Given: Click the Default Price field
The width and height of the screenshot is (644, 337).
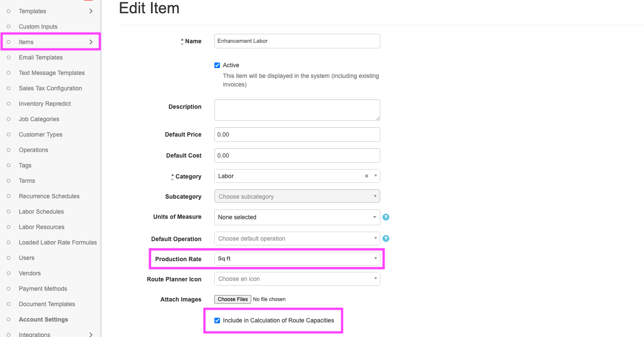Looking at the screenshot, I should point(297,134).
